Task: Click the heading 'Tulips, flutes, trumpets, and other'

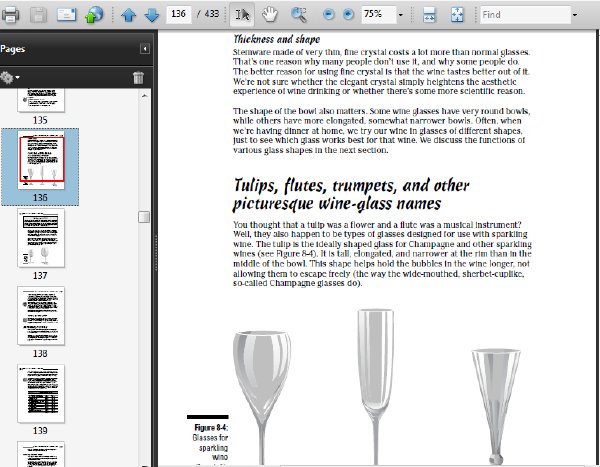Action: pos(351,185)
